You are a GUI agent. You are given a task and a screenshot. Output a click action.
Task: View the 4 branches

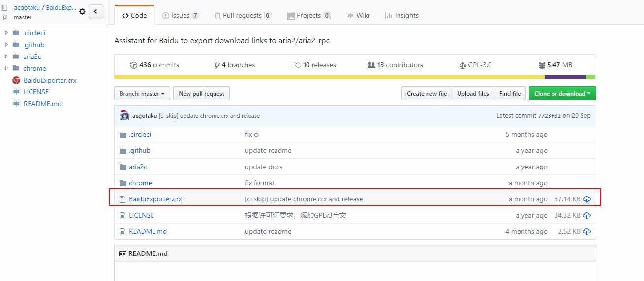tap(235, 65)
